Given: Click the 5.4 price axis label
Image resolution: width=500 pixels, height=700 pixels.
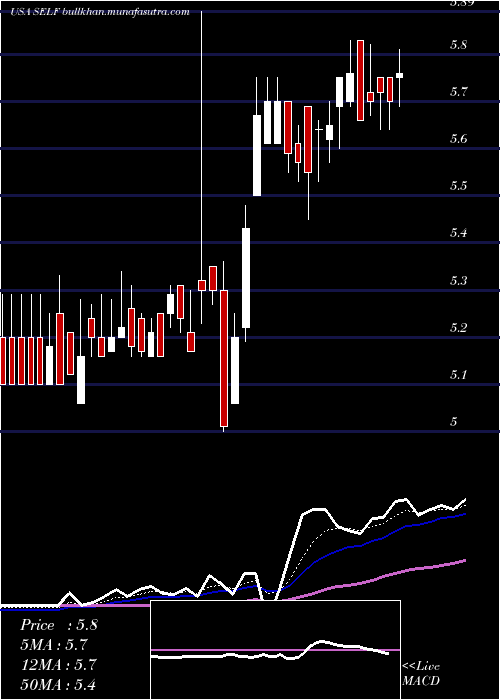Looking at the screenshot, I should coord(458,233).
